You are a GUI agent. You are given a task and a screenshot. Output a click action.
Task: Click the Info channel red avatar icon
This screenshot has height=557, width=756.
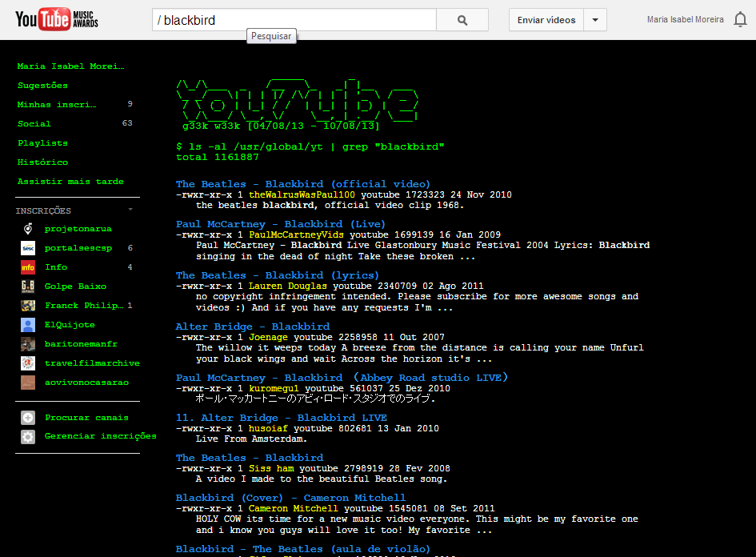[x=28, y=267]
